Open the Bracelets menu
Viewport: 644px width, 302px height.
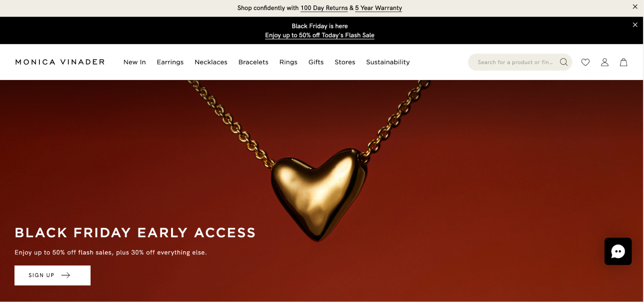coord(253,62)
